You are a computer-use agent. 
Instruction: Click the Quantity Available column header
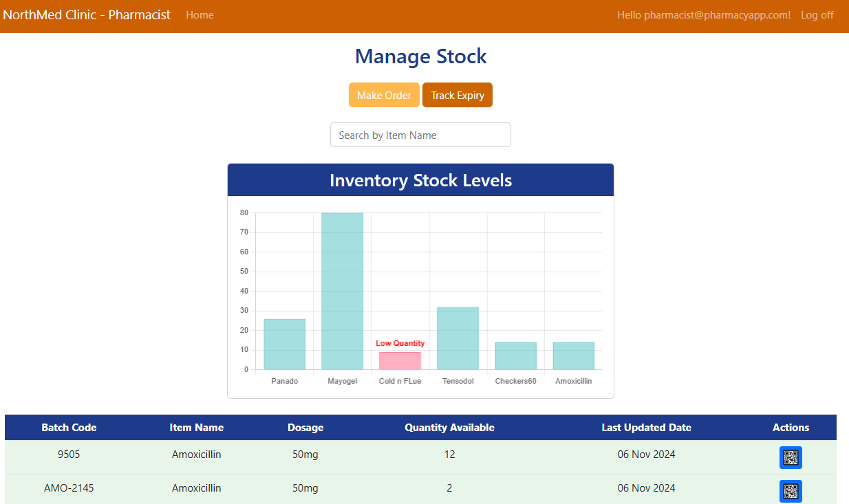449,427
